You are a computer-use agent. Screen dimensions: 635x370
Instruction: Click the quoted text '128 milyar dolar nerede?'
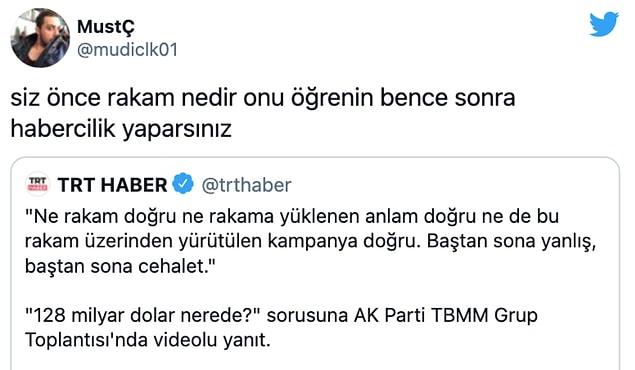click(145, 316)
